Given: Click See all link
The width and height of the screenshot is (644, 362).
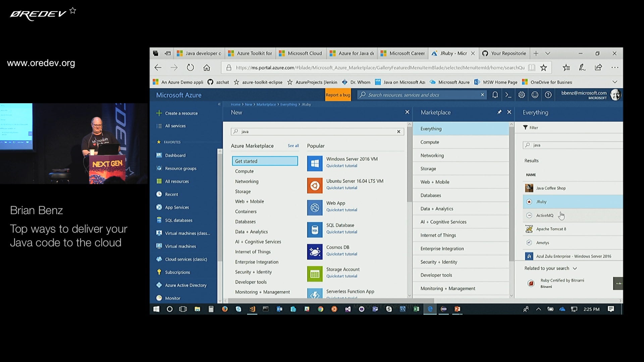Looking at the screenshot, I should click(293, 146).
